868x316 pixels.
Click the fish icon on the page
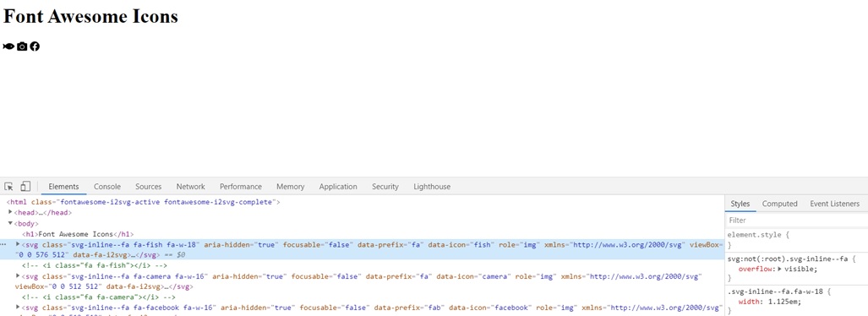click(x=8, y=46)
